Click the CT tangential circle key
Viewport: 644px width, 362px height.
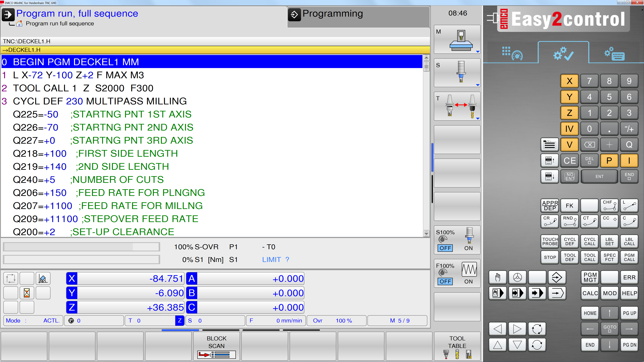click(589, 221)
